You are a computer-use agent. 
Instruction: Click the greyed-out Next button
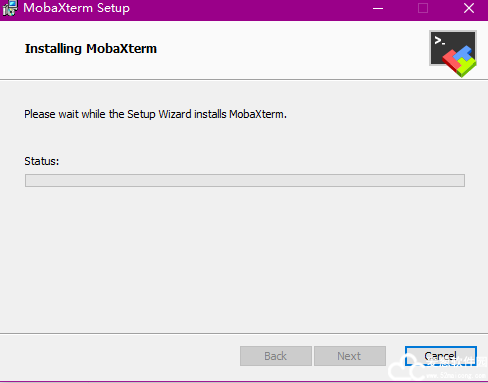pos(350,356)
